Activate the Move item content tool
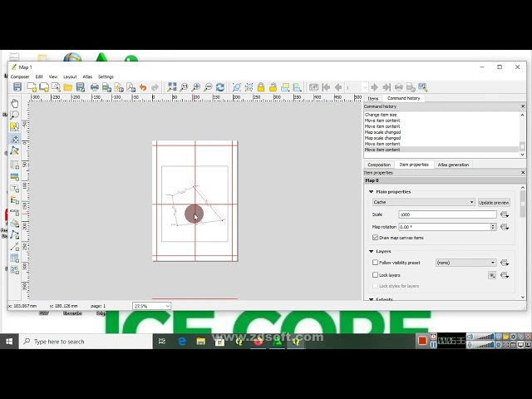 15,139
